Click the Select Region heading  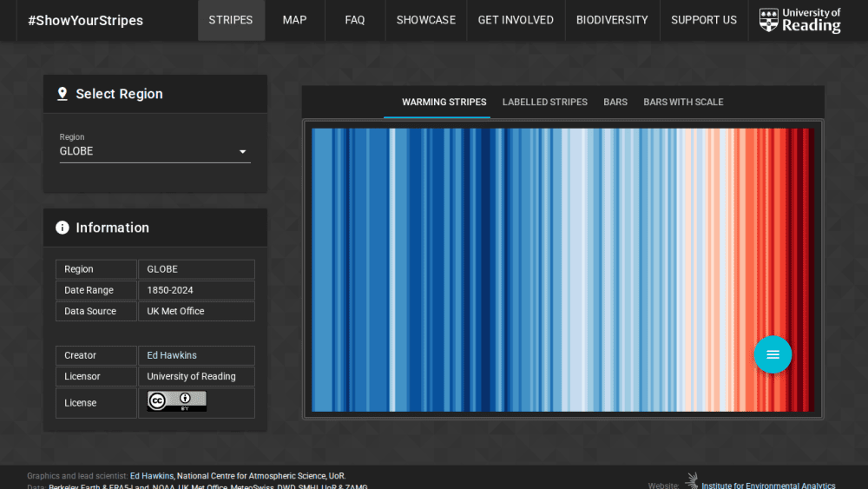coord(119,94)
